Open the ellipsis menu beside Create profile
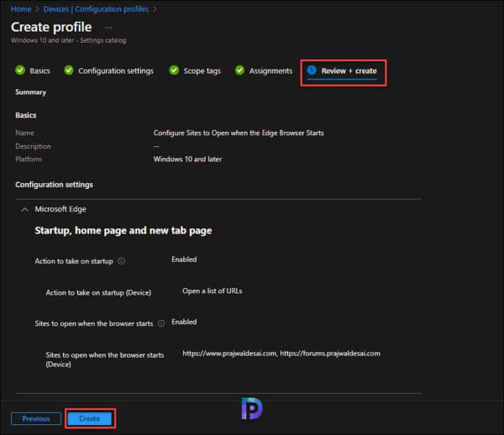 coord(109,28)
